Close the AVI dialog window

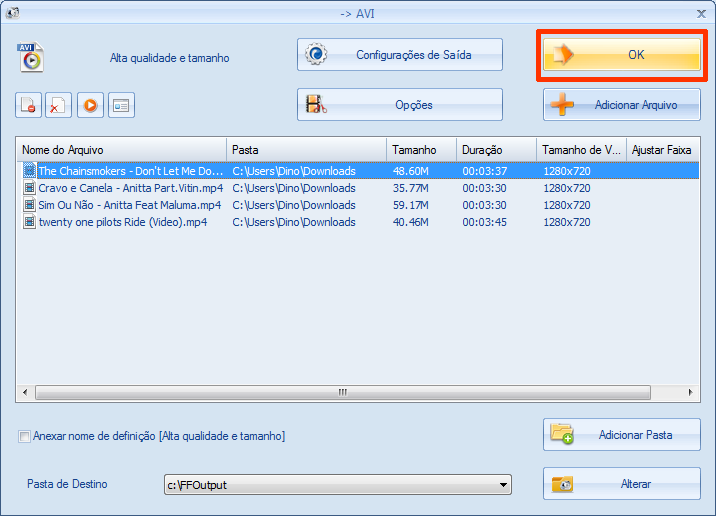[x=701, y=14]
